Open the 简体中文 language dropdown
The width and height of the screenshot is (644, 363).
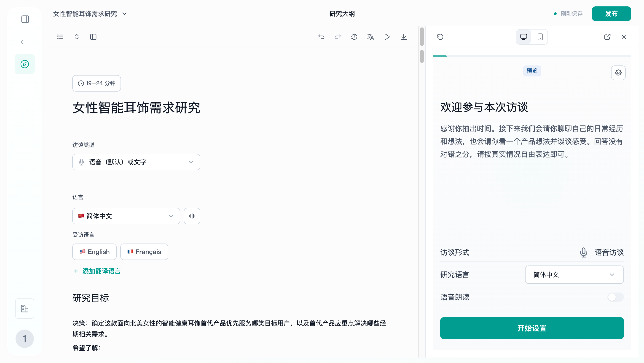click(126, 216)
